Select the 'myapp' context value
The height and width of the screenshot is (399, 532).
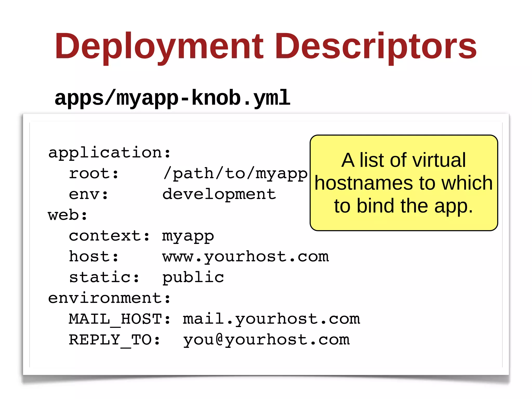(x=188, y=237)
